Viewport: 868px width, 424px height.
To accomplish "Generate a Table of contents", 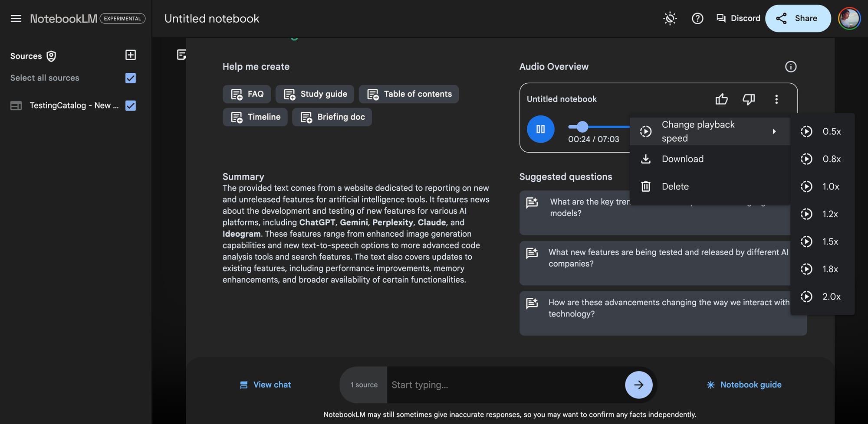I will click(409, 94).
